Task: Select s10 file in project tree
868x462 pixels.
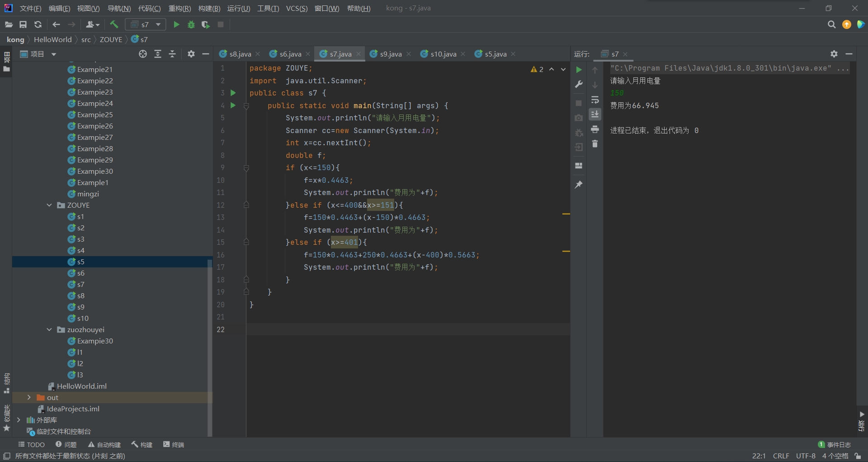Action: (83, 318)
